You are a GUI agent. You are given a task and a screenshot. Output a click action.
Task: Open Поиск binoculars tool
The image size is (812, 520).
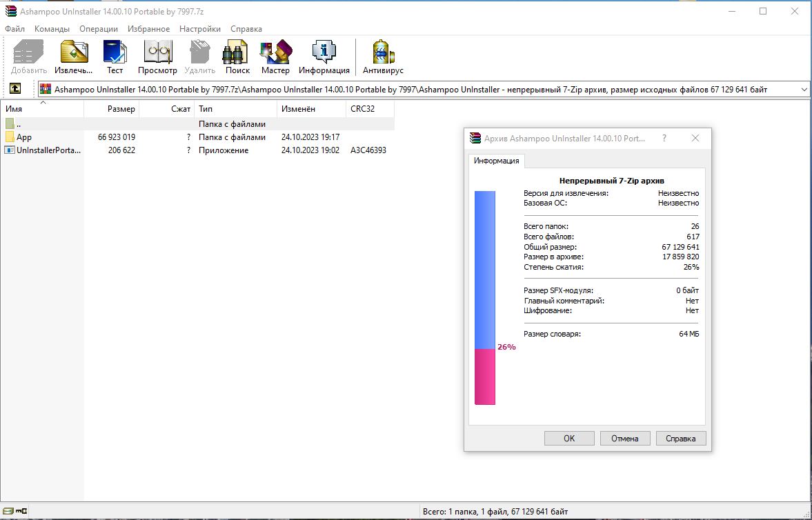pyautogui.click(x=238, y=57)
